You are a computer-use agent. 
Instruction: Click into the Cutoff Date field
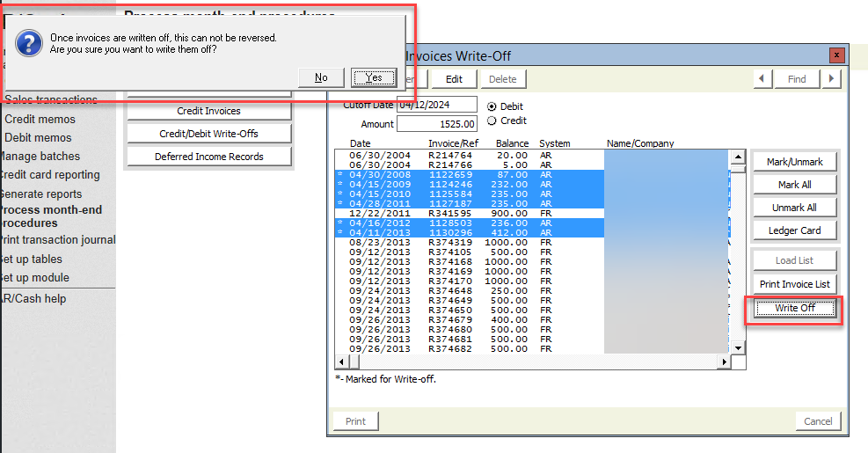436,105
